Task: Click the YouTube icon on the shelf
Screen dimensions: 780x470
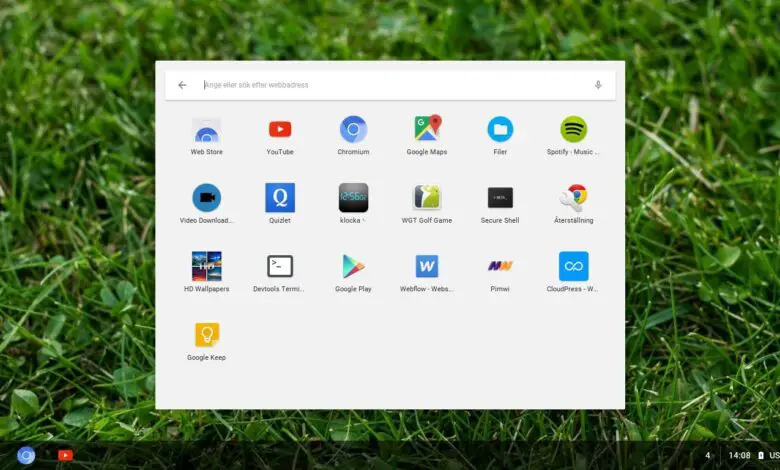Action: pos(65,455)
